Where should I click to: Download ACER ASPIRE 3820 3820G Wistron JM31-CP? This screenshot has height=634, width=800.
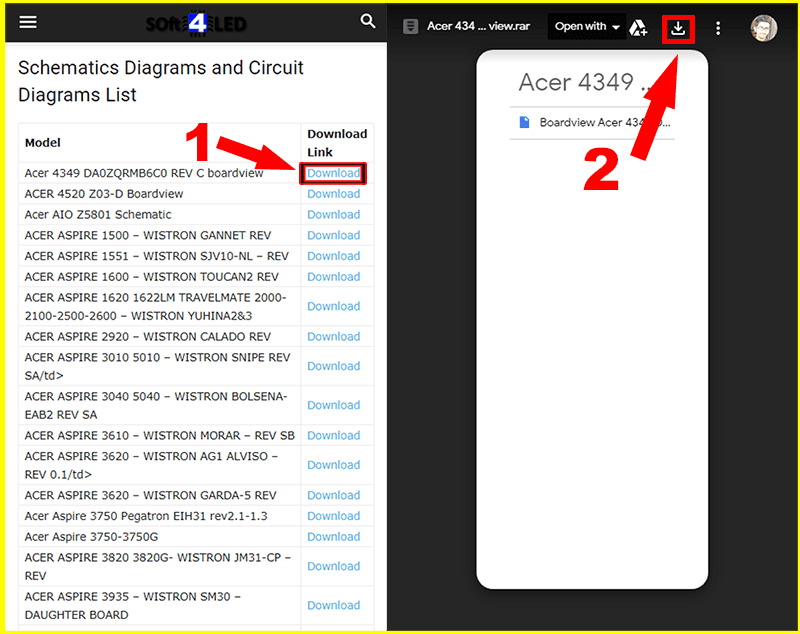(333, 566)
